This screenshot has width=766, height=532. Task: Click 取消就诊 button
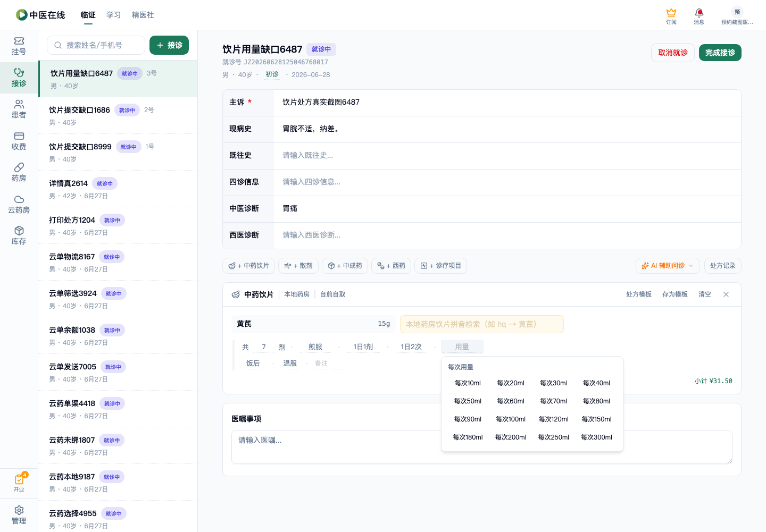673,53
